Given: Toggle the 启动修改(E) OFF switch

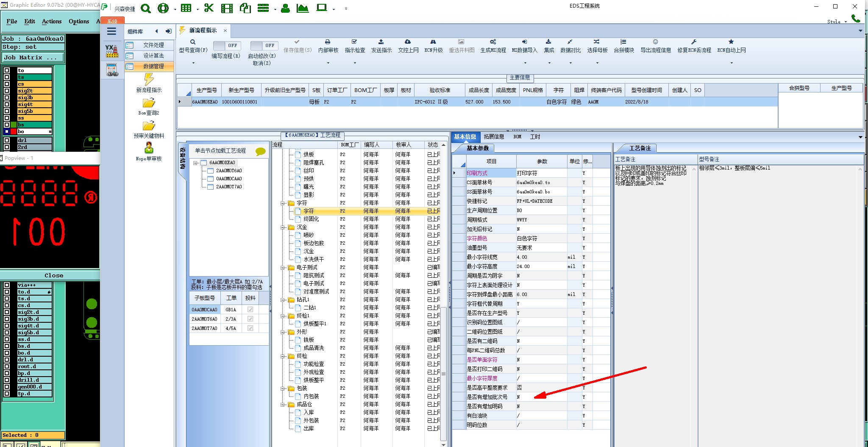Looking at the screenshot, I should point(264,45).
